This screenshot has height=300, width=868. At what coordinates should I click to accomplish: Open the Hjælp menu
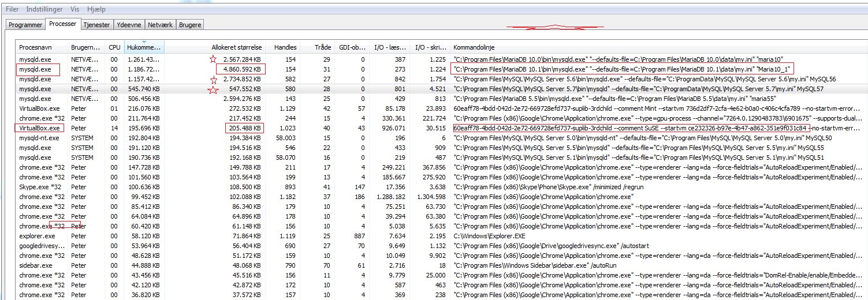[x=96, y=10]
